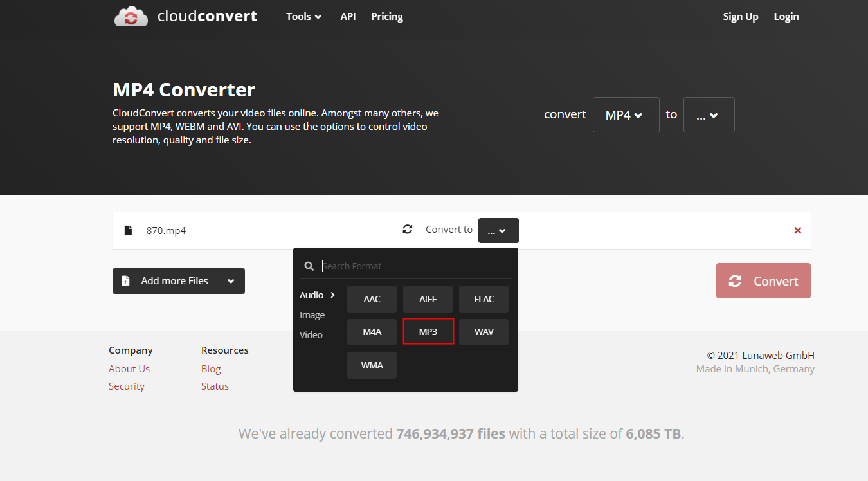Click the magnifier icon in the format search
868x481 pixels.
[309, 266]
